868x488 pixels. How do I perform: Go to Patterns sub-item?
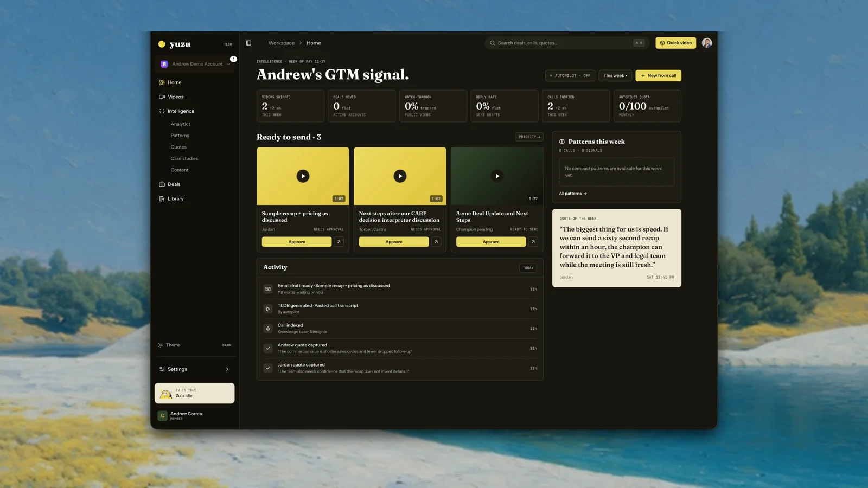point(180,136)
